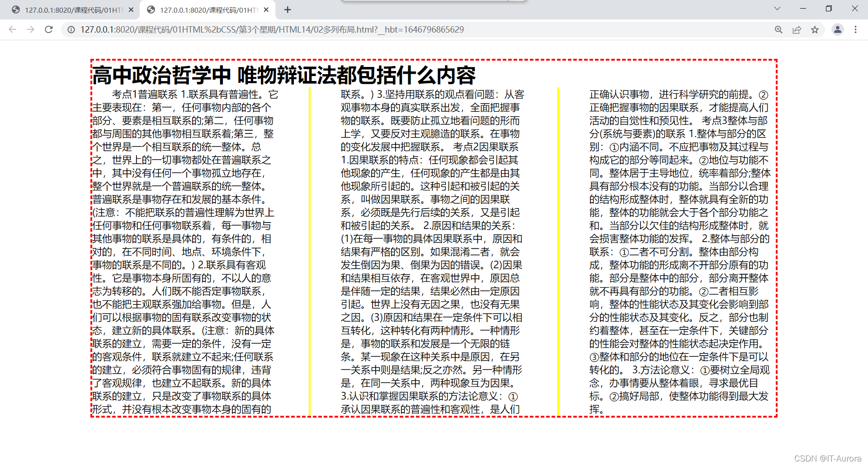The width and height of the screenshot is (868, 466).
Task: Click the heading 高中政治哲学中 唯物辩证法都包括什么内容
Action: tap(284, 75)
